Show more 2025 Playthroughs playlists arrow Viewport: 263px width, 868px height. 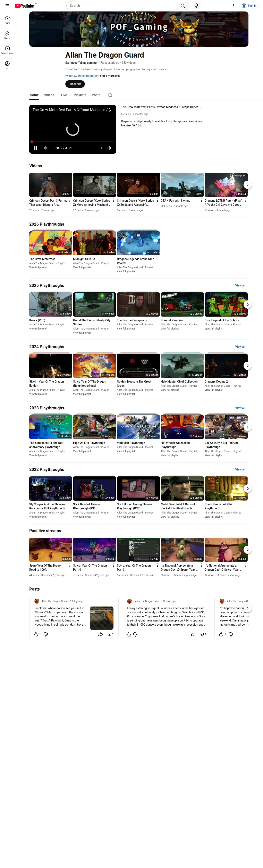[247, 305]
